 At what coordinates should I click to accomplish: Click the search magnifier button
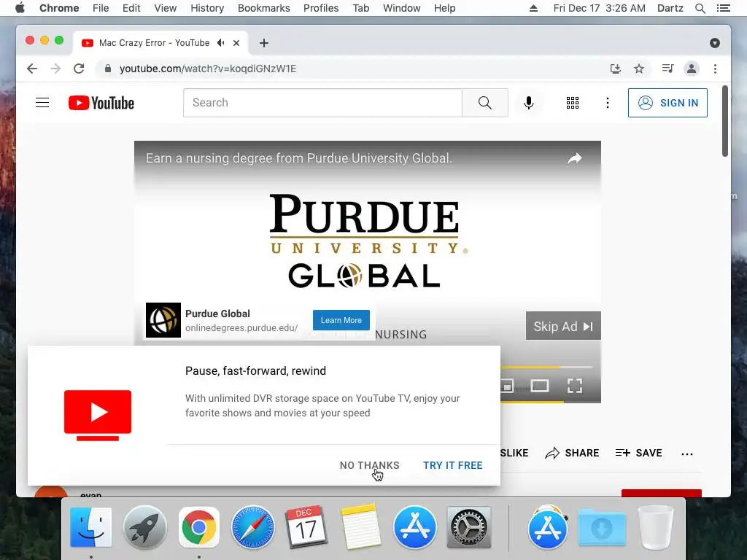(484, 103)
